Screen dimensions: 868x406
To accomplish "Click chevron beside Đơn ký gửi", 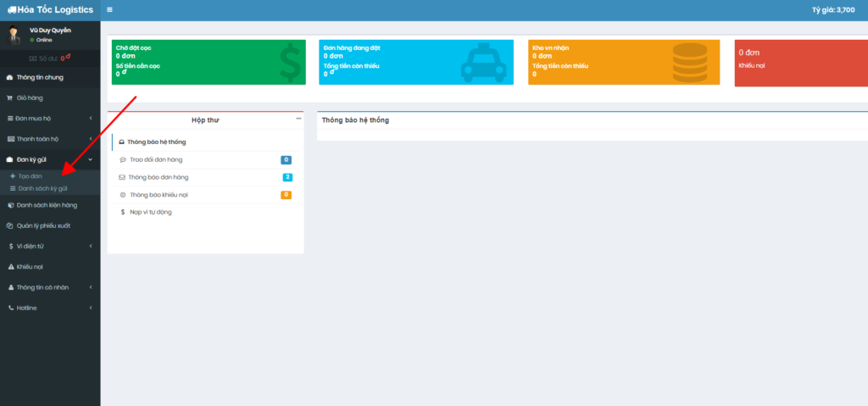I will 90,159.
